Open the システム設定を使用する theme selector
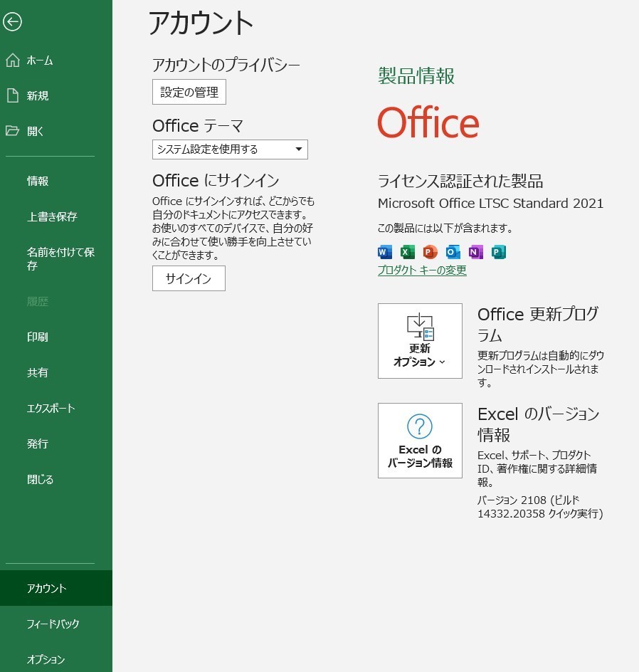Viewport: 639px width, 672px height. click(229, 149)
